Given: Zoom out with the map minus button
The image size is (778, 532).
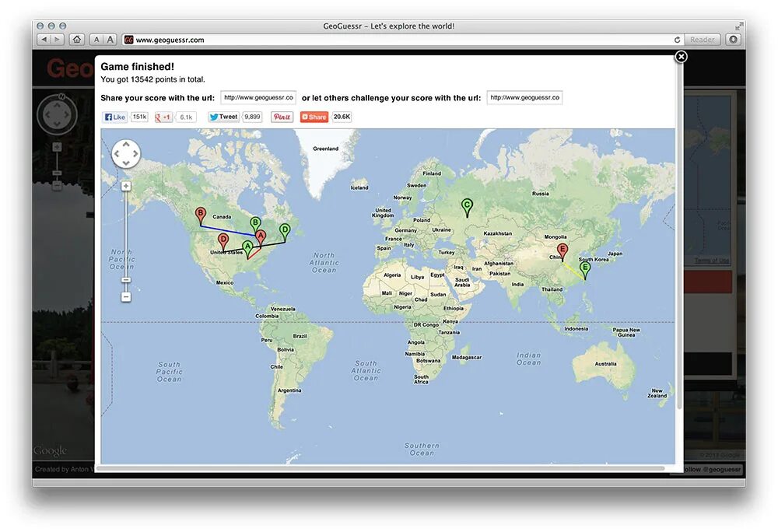Looking at the screenshot, I should (126, 297).
